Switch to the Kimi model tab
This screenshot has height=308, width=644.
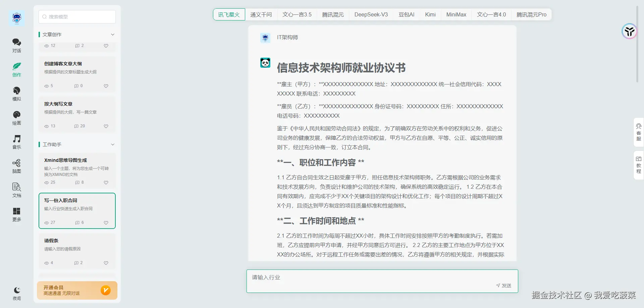(430, 14)
